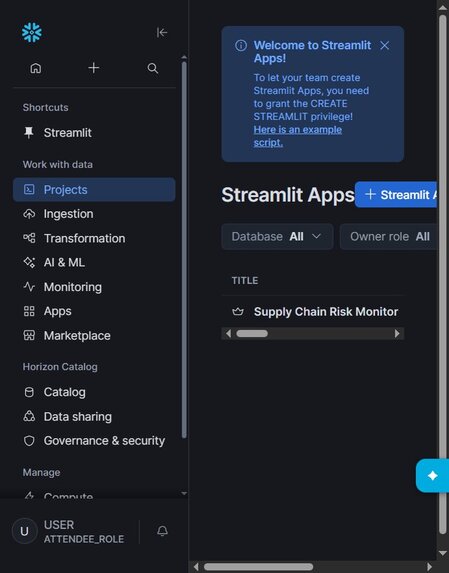Click the table scrollbar left arrow
Screen dimensions: 449x573
pyautogui.click(x=228, y=333)
